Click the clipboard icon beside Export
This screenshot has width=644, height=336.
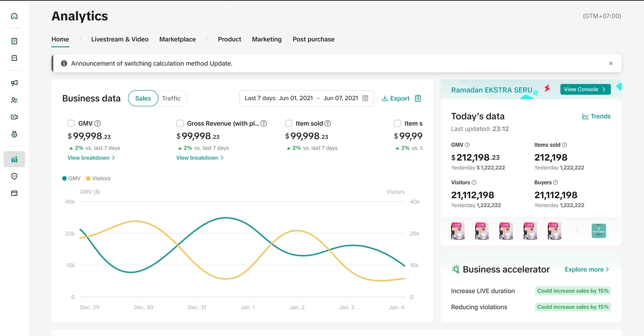[x=418, y=98]
